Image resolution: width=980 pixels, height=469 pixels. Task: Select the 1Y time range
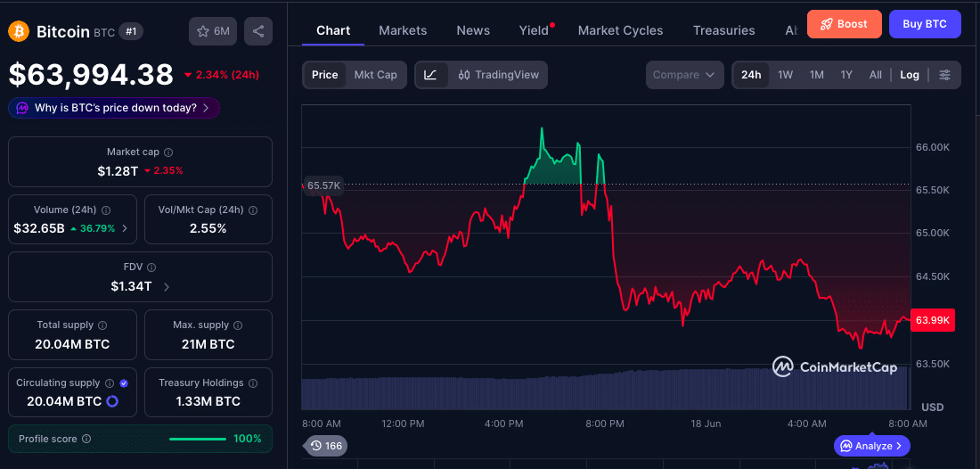click(x=846, y=75)
